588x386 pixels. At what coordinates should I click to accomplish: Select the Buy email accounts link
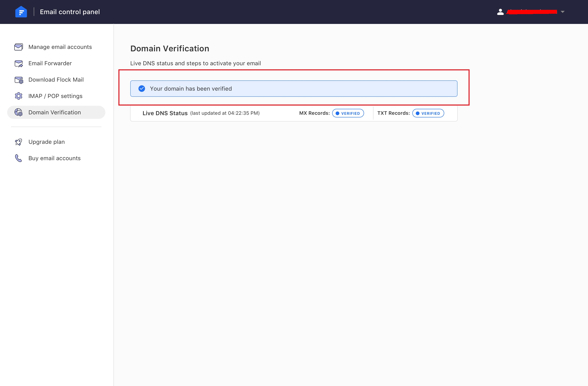click(x=54, y=158)
